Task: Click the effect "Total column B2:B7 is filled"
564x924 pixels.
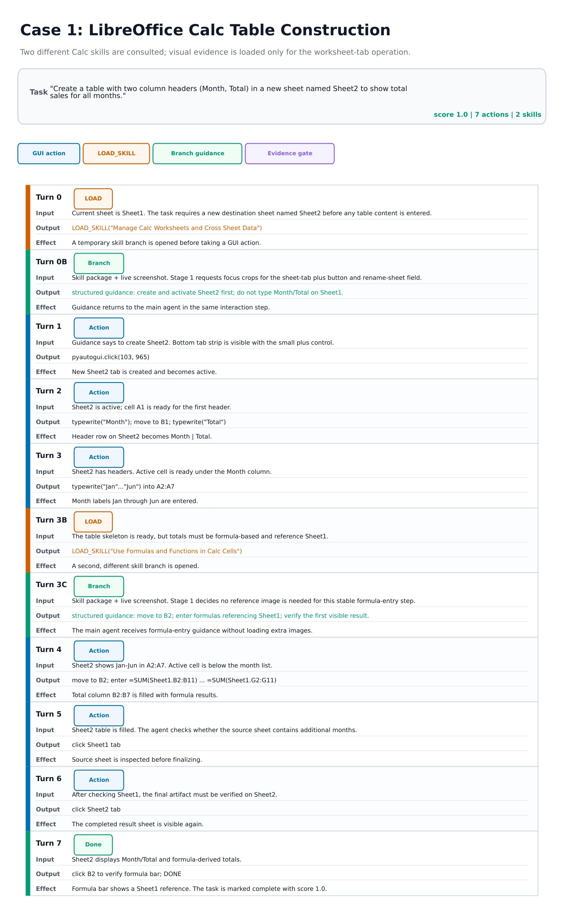Action: coord(145,695)
